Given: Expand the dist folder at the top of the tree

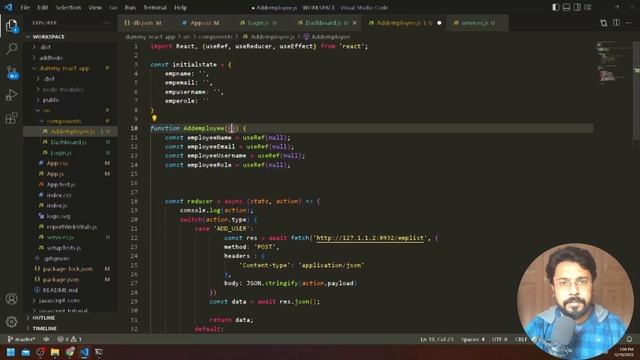Looking at the screenshot, I should click(45, 47).
